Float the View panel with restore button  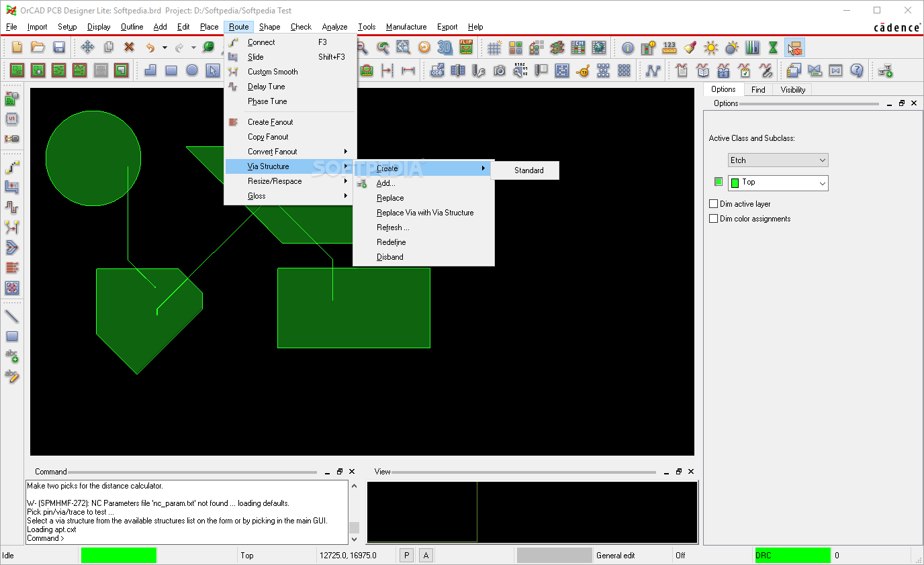click(x=679, y=472)
